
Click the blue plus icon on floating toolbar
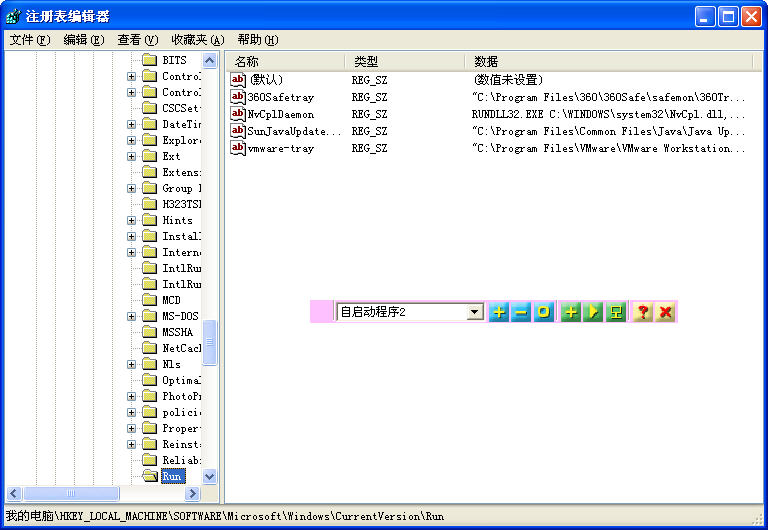point(498,312)
